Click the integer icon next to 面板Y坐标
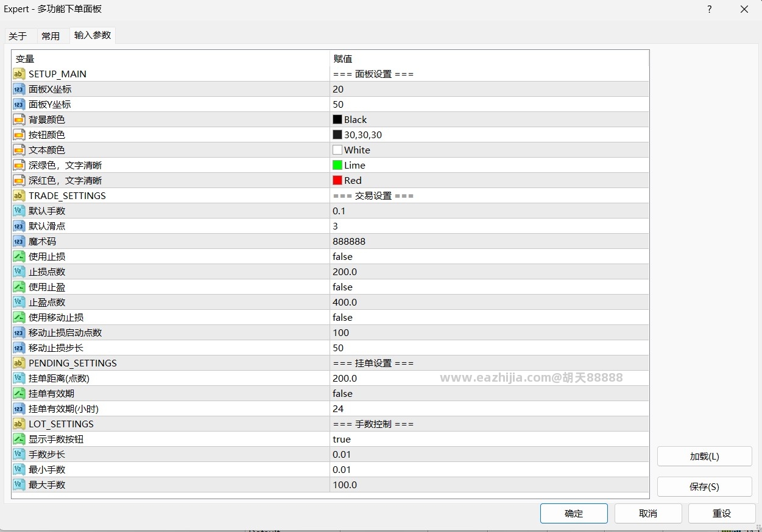This screenshot has height=532, width=762. pyautogui.click(x=19, y=104)
